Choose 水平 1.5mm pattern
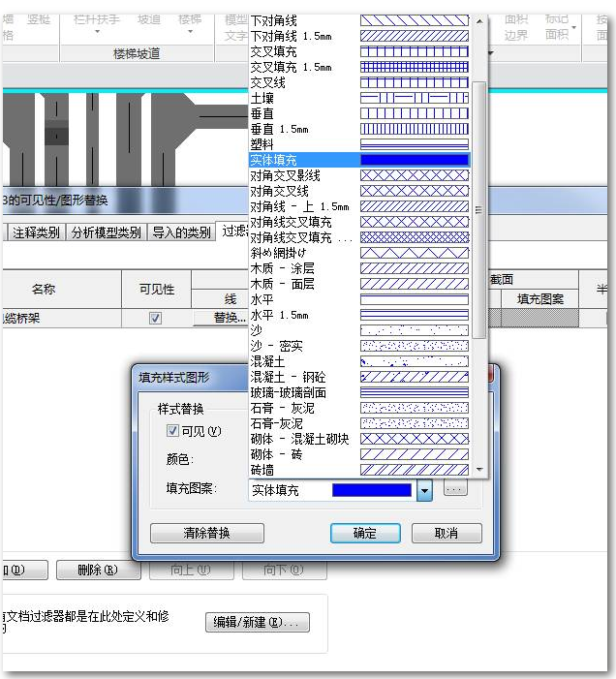The image size is (616, 679). [359, 315]
